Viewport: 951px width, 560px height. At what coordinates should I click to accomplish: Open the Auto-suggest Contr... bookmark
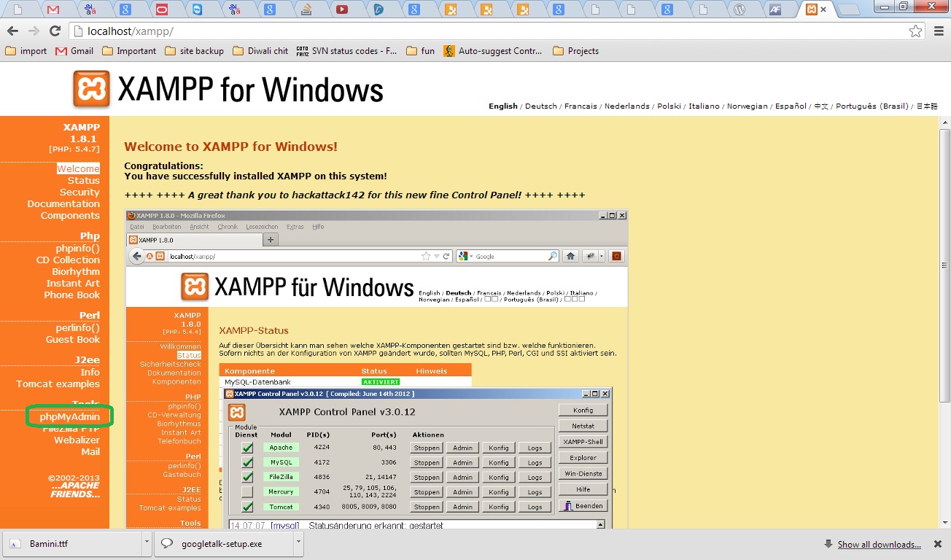click(493, 51)
